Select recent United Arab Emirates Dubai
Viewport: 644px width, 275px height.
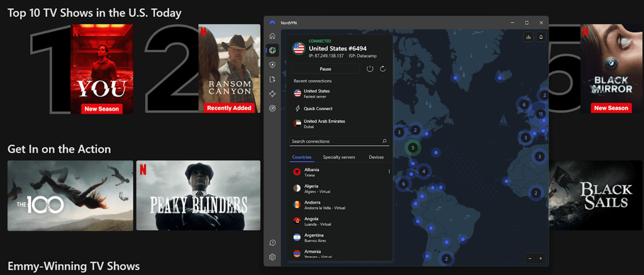(339, 124)
